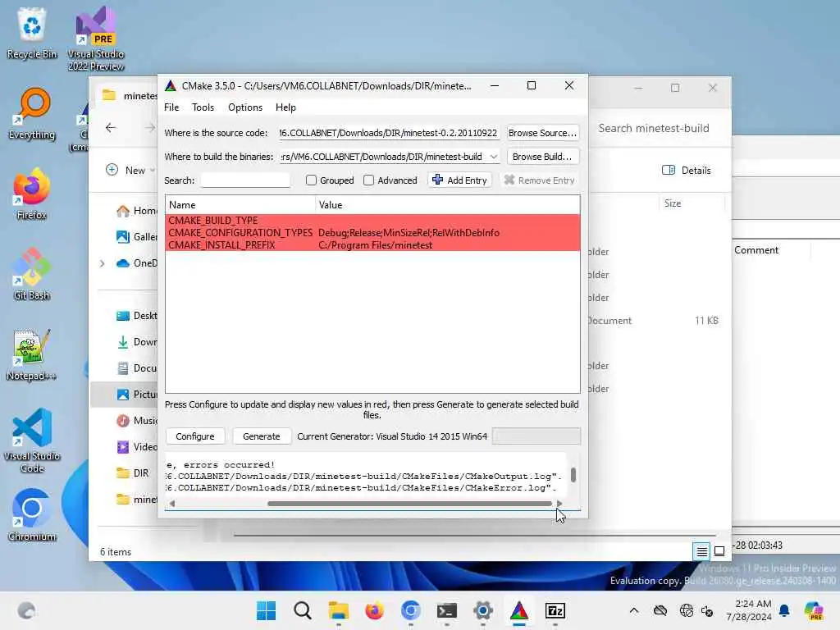Click the Browse Build button
Screen dimensions: 840x630
point(543,157)
